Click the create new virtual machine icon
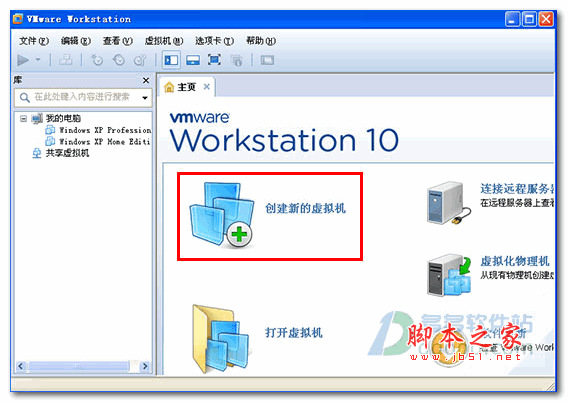Viewport: 568px width, 403px height. (x=222, y=216)
